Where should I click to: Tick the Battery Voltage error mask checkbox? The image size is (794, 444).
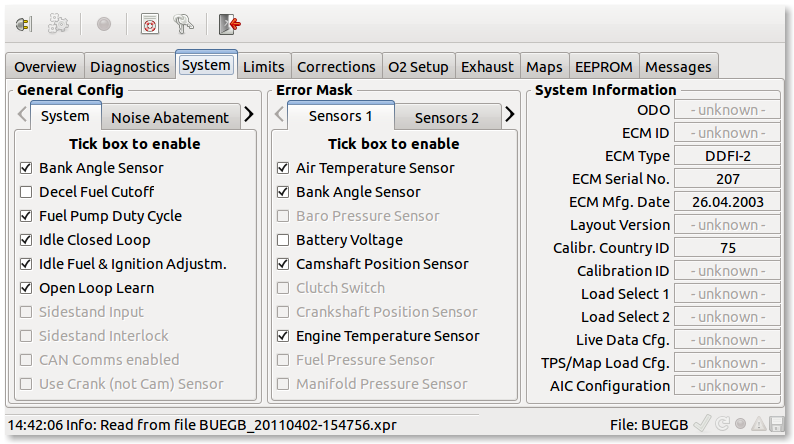pos(283,240)
